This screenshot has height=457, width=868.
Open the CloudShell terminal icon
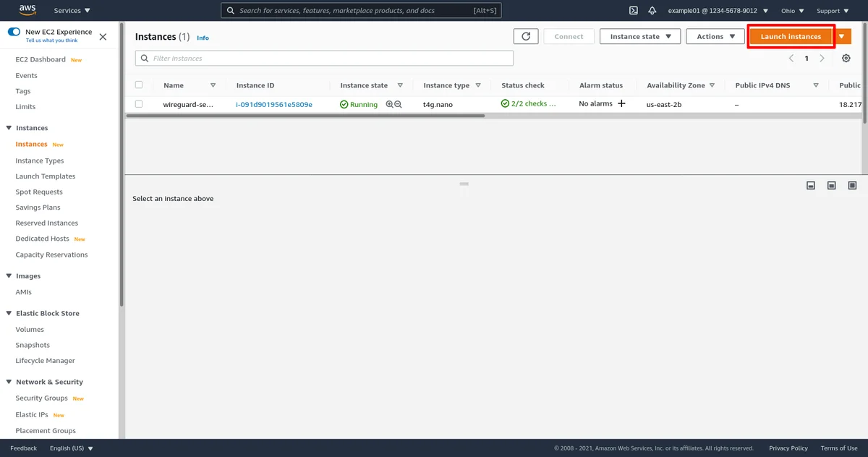633,11
